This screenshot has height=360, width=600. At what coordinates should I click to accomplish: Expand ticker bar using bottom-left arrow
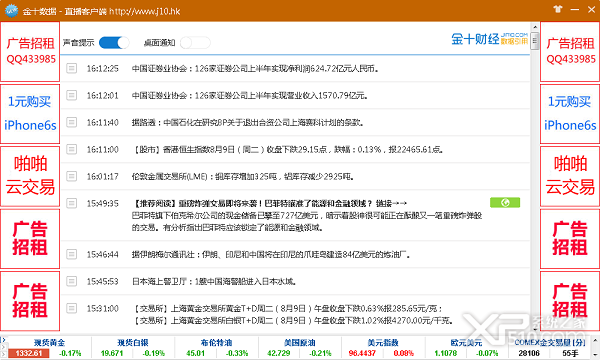click(x=3, y=340)
